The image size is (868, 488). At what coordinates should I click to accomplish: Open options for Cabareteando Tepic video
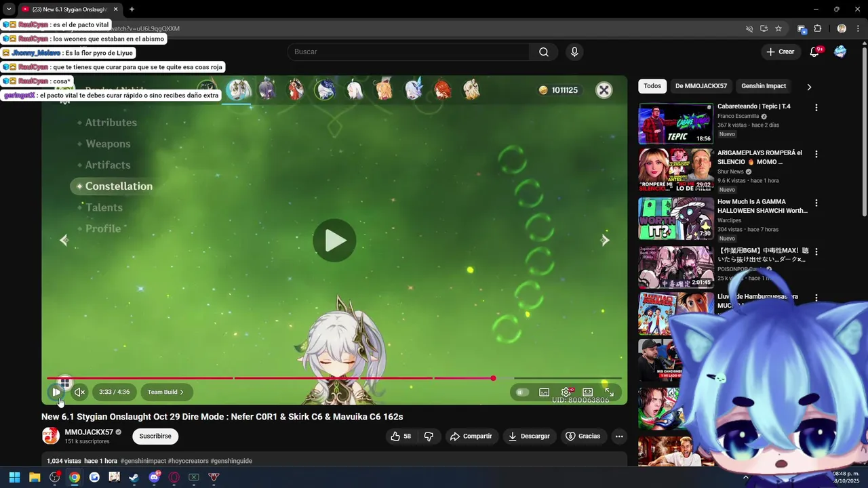click(x=816, y=107)
